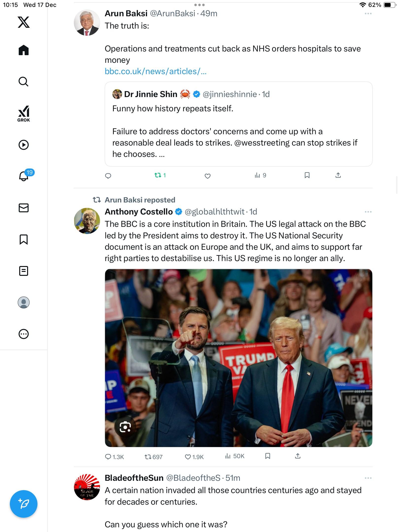
Task: Bookmark Anthony Costello's BBC post
Action: coord(268,456)
